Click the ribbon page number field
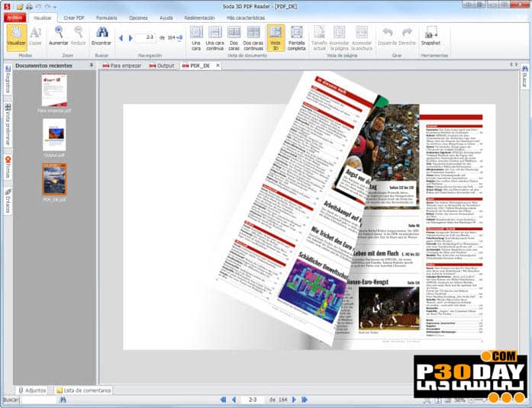532x408 pixels. [146, 37]
